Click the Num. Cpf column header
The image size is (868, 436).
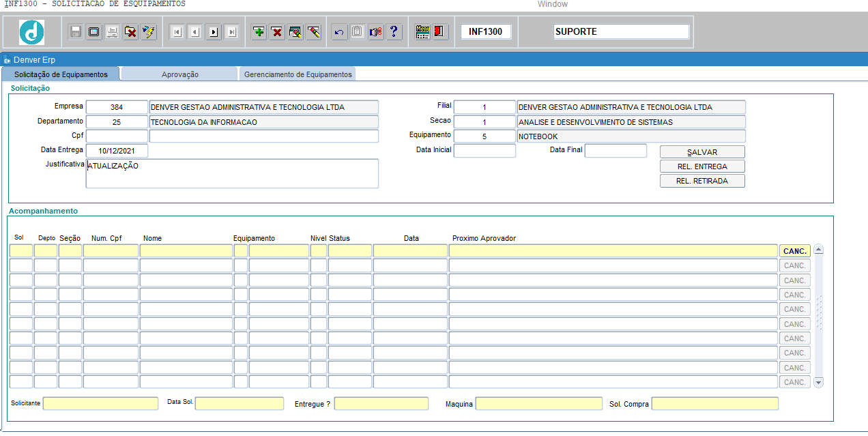point(106,238)
